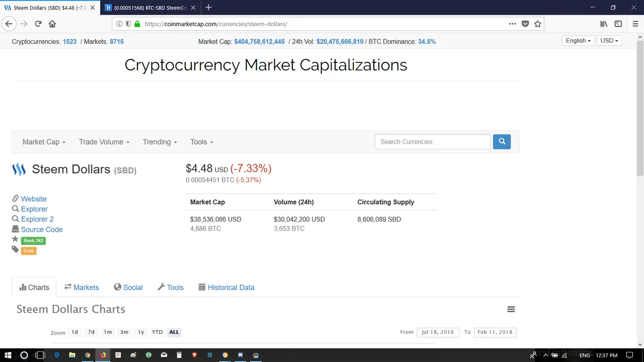Set chart zoom to 1m
The image size is (644, 362).
(108, 332)
